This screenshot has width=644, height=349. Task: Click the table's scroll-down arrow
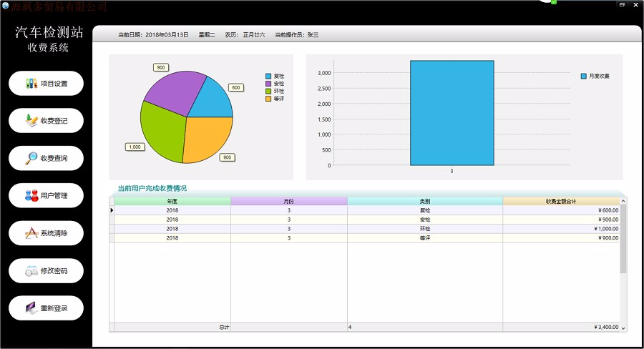(x=623, y=328)
